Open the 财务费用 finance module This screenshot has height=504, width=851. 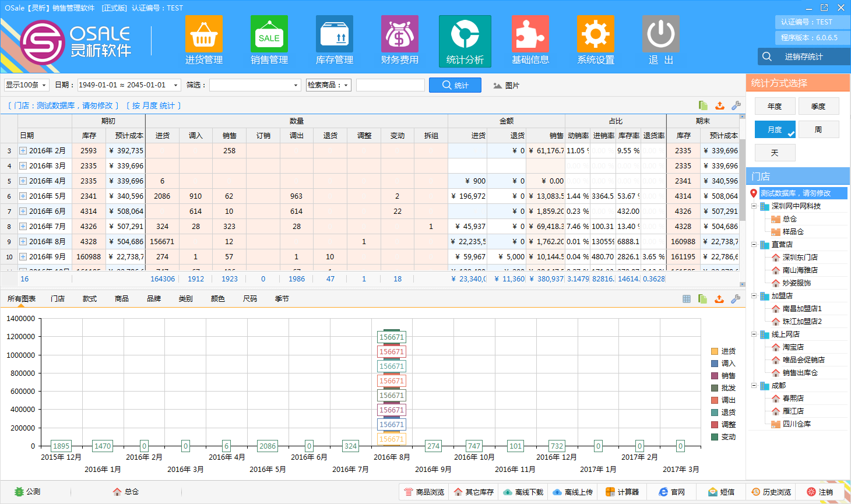coord(399,41)
